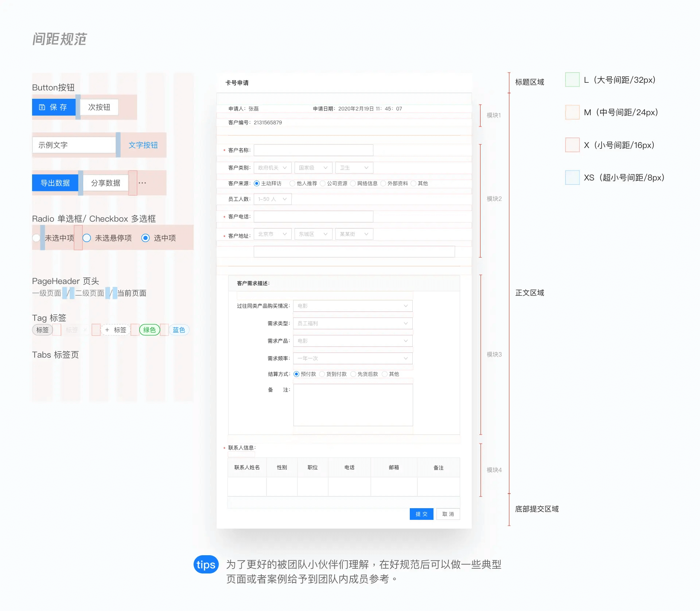The width and height of the screenshot is (700, 611).
Task: Click the 蓝色 blue tag
Action: (179, 330)
